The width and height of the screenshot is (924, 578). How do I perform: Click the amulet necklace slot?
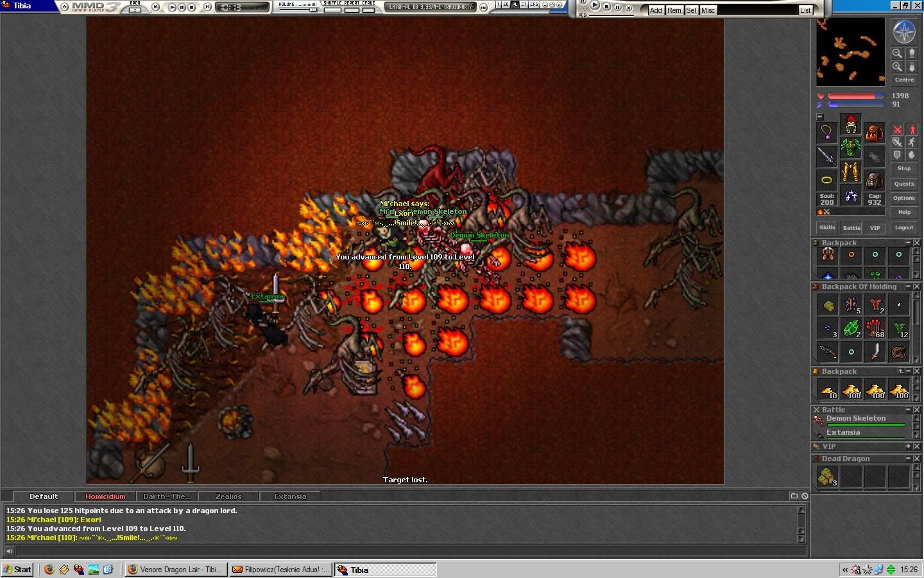point(827,133)
